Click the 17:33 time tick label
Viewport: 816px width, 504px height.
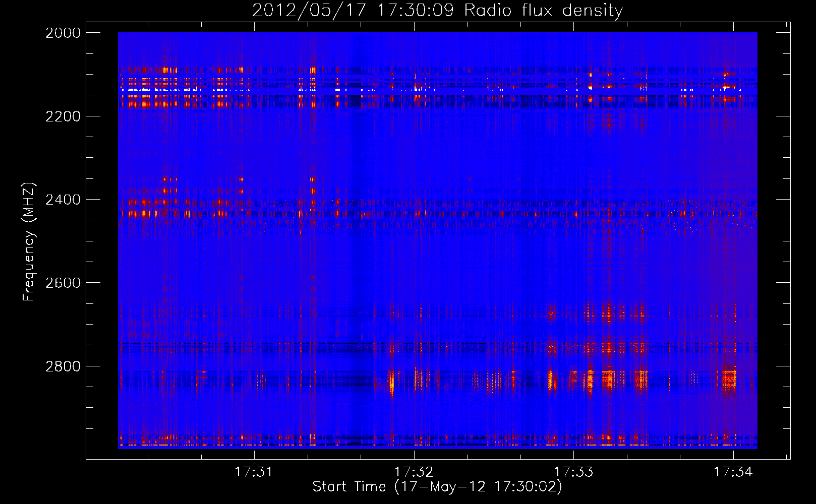(573, 472)
